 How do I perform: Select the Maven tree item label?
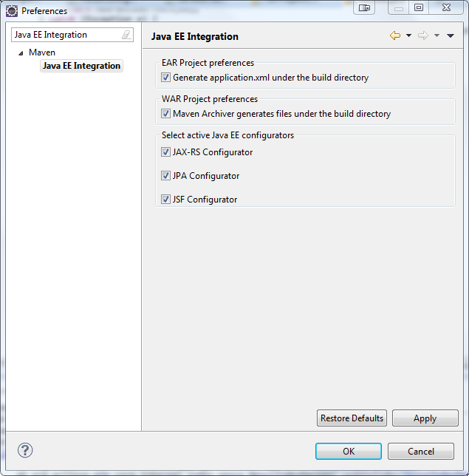(42, 52)
